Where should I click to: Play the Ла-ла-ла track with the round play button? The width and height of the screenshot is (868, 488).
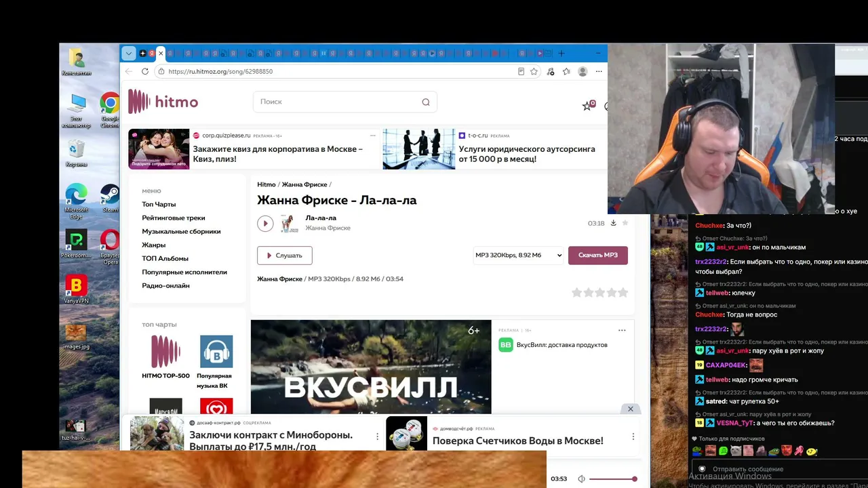coord(265,223)
